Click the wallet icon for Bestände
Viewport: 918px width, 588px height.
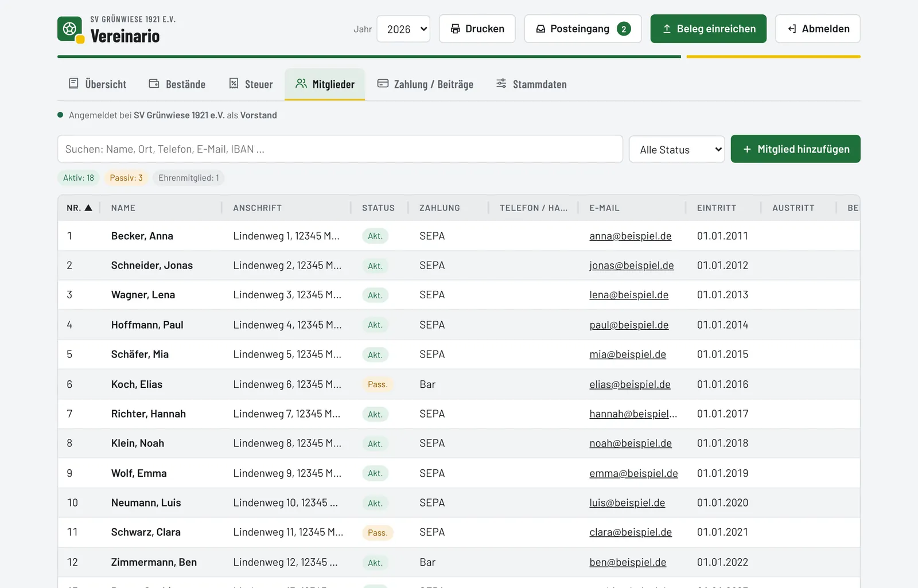[x=154, y=84]
